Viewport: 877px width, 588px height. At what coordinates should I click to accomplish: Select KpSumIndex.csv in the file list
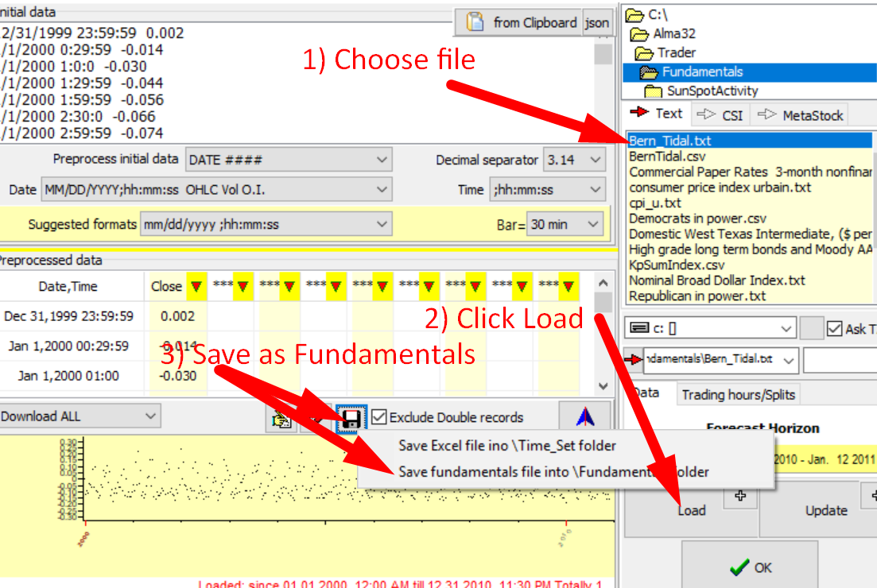click(x=676, y=265)
